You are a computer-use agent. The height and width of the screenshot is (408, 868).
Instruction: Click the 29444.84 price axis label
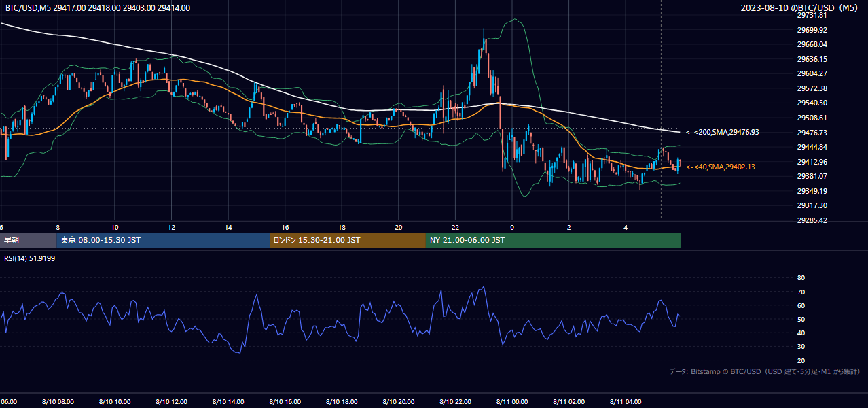pos(812,147)
